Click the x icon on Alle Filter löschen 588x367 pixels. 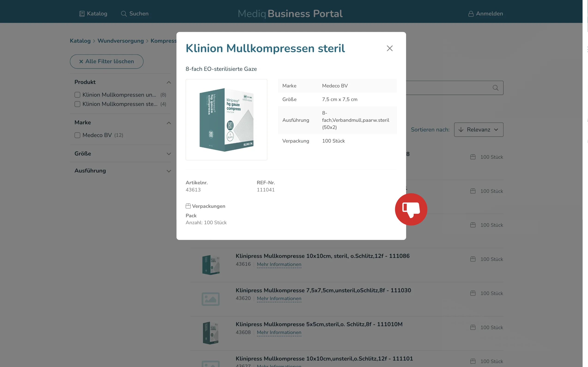pyautogui.click(x=81, y=62)
